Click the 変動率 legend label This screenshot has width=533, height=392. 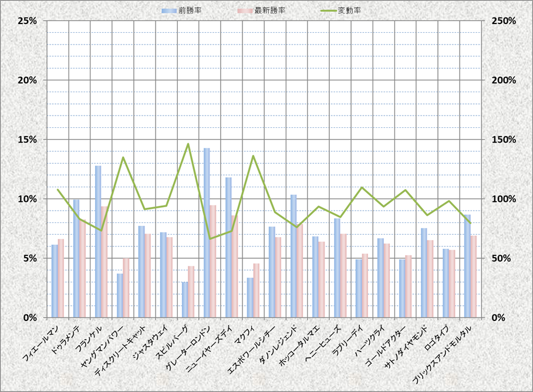[x=349, y=11]
